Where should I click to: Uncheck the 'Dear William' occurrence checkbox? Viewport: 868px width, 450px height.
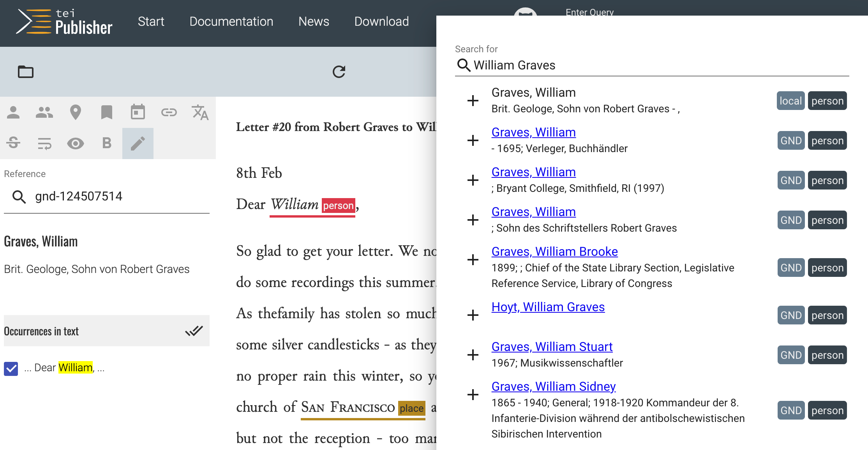point(11,368)
